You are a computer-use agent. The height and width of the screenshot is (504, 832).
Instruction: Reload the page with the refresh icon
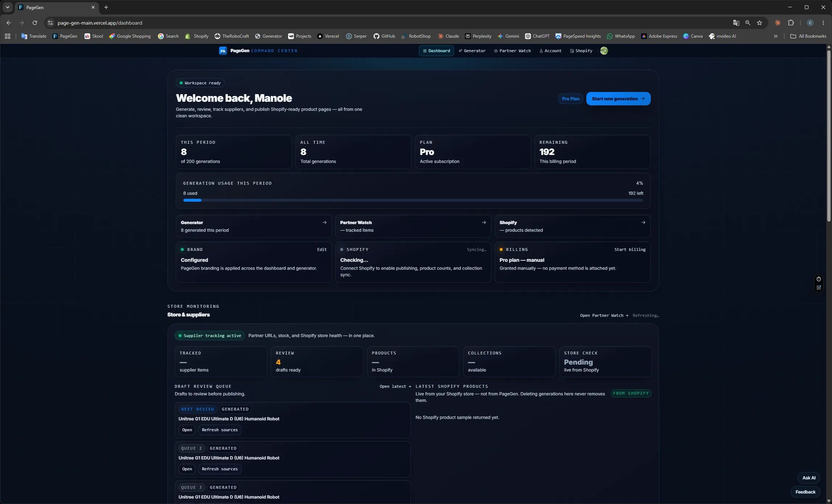pyautogui.click(x=35, y=23)
